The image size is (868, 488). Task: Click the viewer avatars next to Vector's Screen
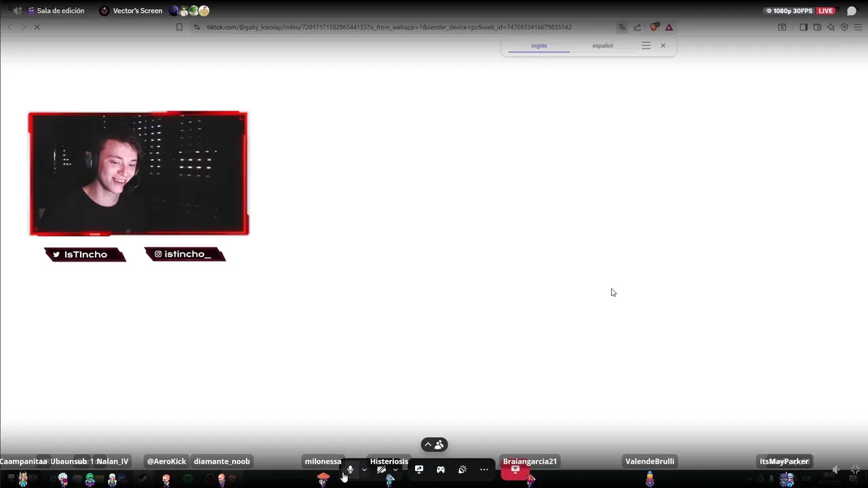(189, 11)
